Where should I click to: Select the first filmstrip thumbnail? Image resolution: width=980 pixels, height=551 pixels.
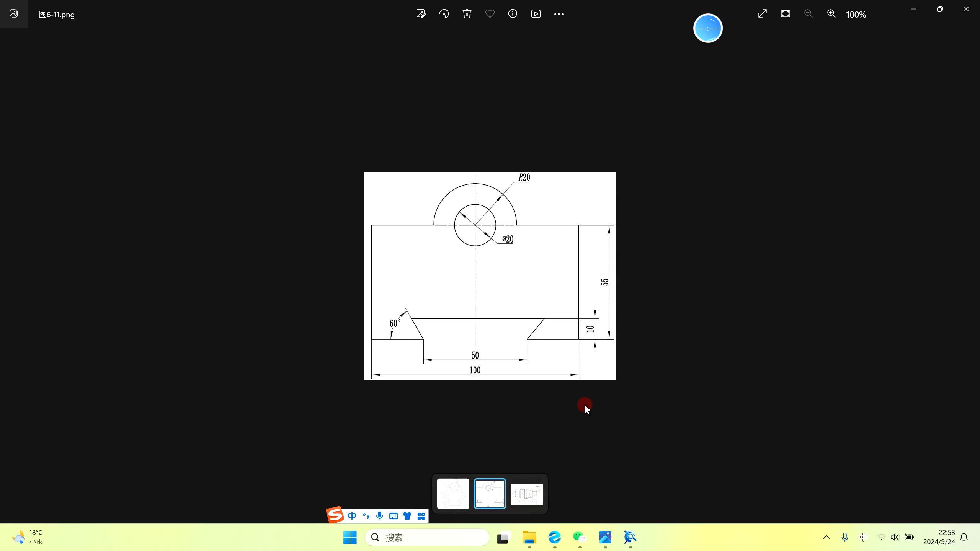(453, 494)
